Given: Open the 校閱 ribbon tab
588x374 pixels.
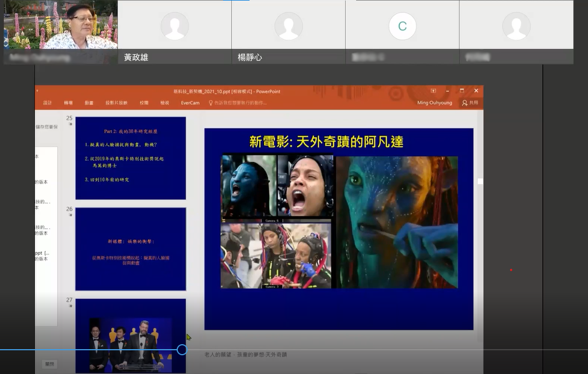Looking at the screenshot, I should pyautogui.click(x=144, y=103).
